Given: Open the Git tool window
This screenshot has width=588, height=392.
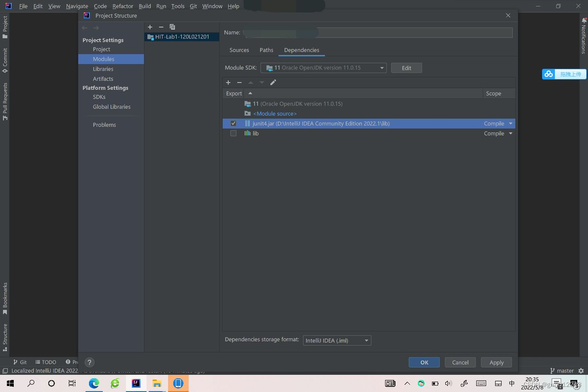Looking at the screenshot, I should click(20, 362).
